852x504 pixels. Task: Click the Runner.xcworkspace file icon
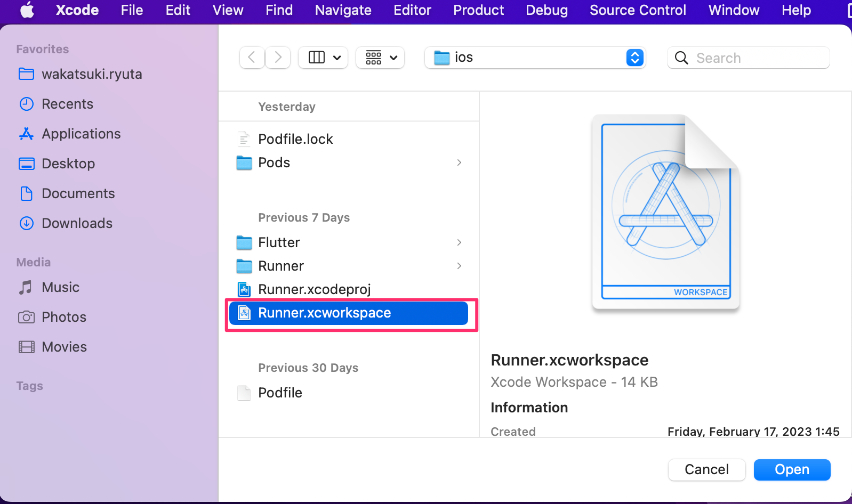coord(244,313)
